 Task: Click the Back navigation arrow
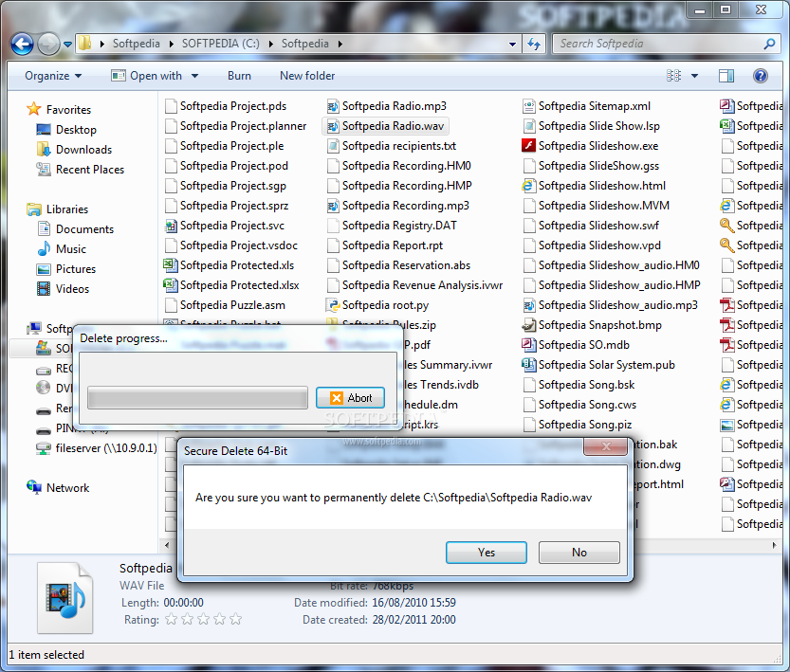pyautogui.click(x=22, y=44)
